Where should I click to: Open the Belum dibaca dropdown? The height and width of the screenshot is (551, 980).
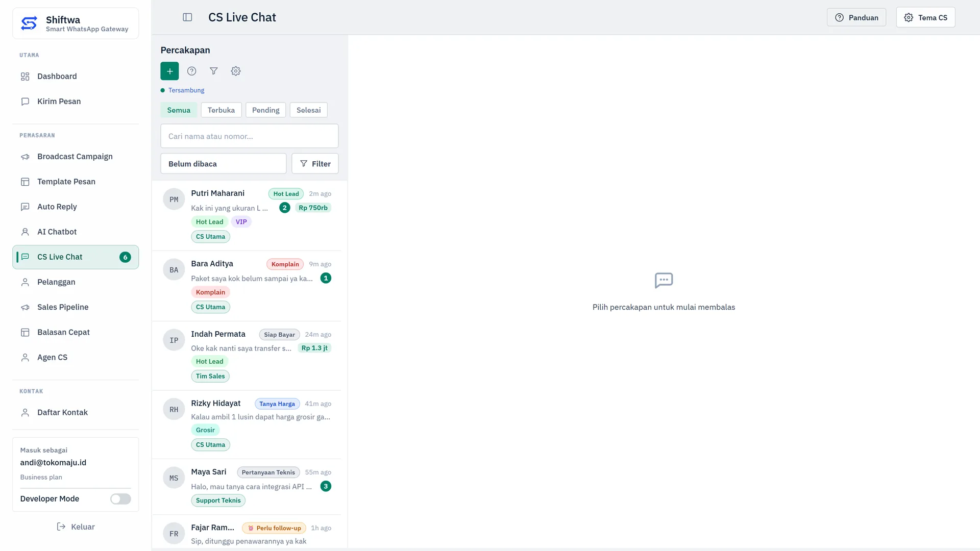pyautogui.click(x=224, y=164)
